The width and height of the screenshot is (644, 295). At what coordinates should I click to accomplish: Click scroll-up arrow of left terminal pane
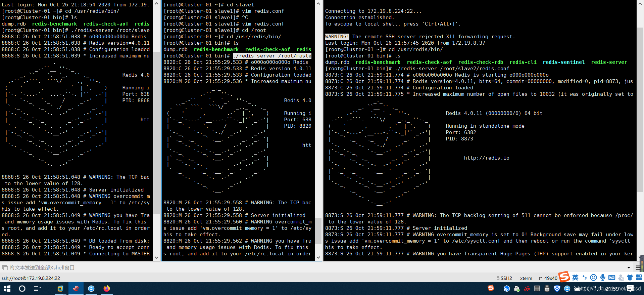(x=156, y=3)
